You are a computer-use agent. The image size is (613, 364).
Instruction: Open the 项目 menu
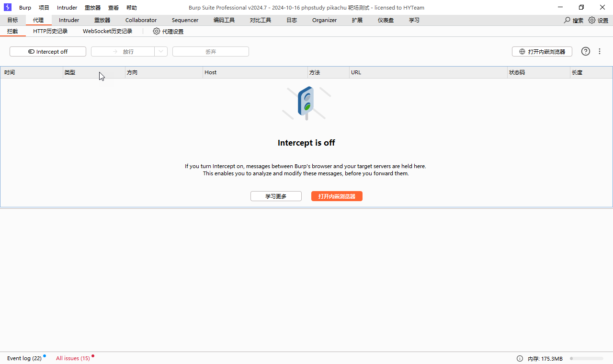click(44, 8)
